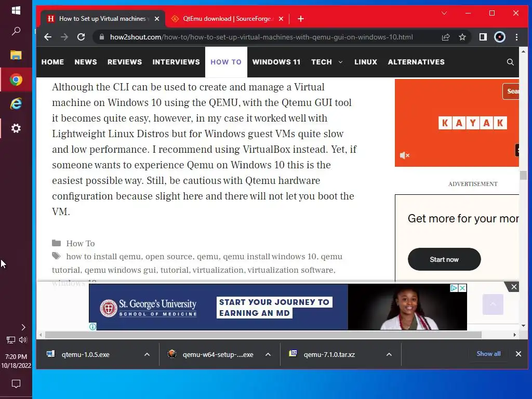Expand hidden system tray icons chevron
This screenshot has height=399, width=532.
[x=23, y=327]
